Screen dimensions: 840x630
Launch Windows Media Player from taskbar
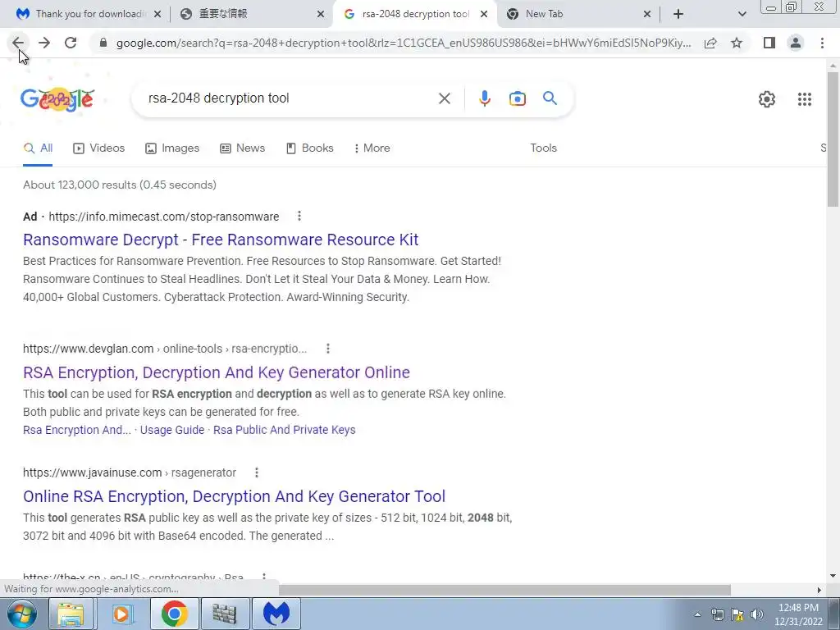point(122,614)
